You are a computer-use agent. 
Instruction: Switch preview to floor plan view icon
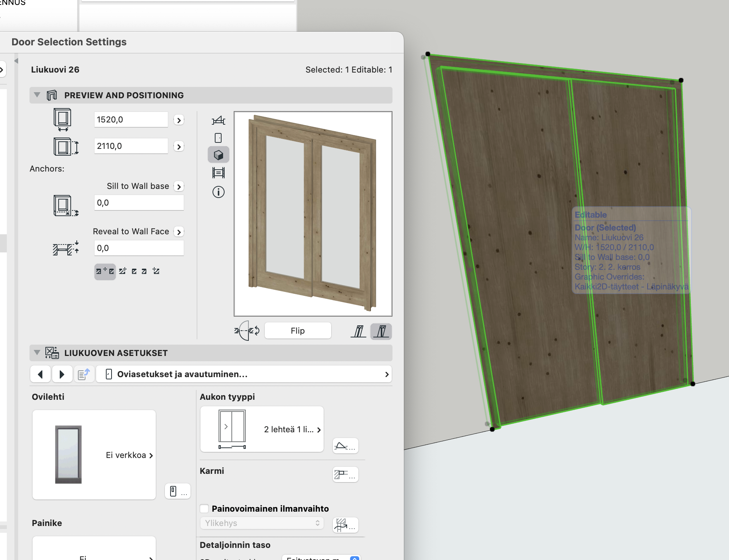[218, 121]
